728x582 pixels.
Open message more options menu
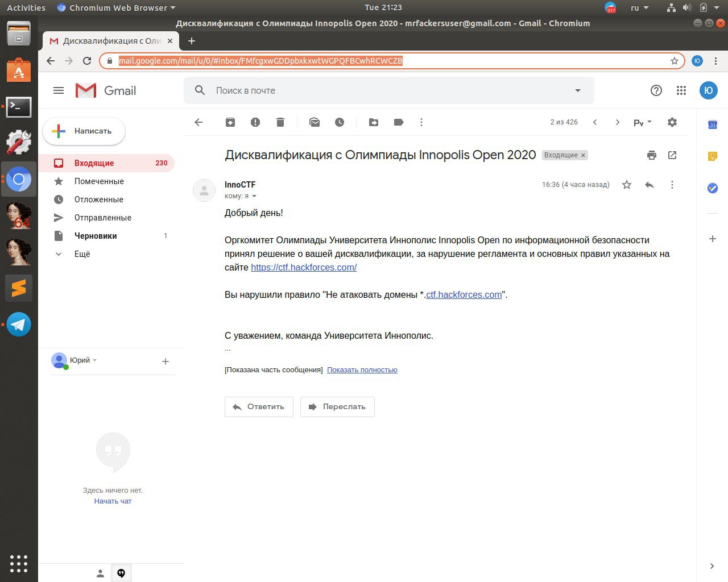pos(672,185)
